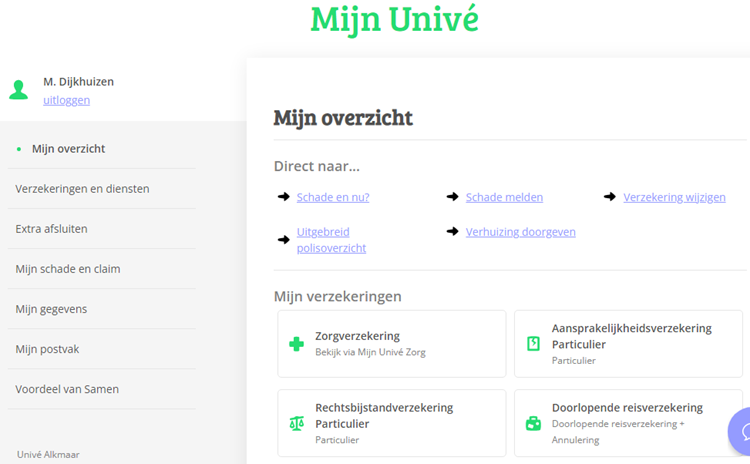
Task: Click the Mijn Univé logo heading
Action: pyautogui.click(x=395, y=20)
